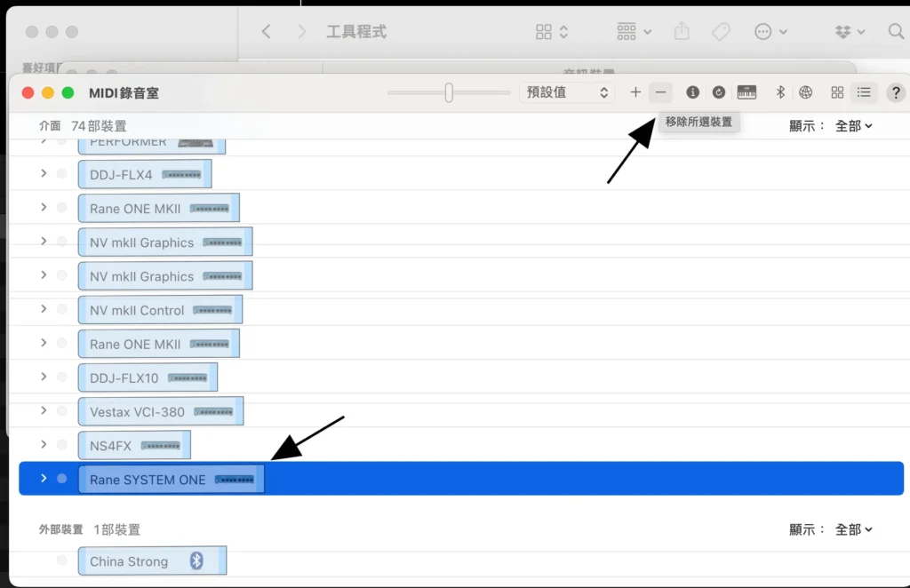Screen dimensions: 910x588
Task: Click the help question mark button
Action: [x=896, y=92]
